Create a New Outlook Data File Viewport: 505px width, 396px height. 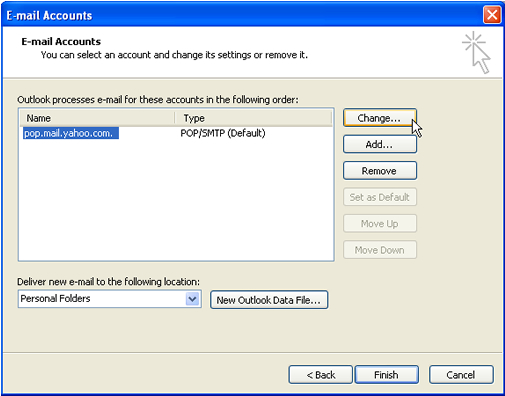click(x=269, y=300)
